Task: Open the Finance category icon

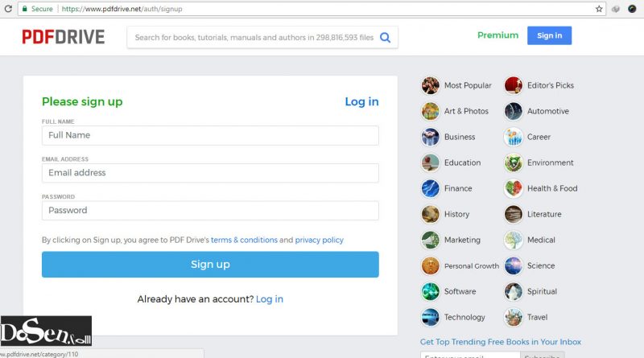Action: [x=431, y=188]
